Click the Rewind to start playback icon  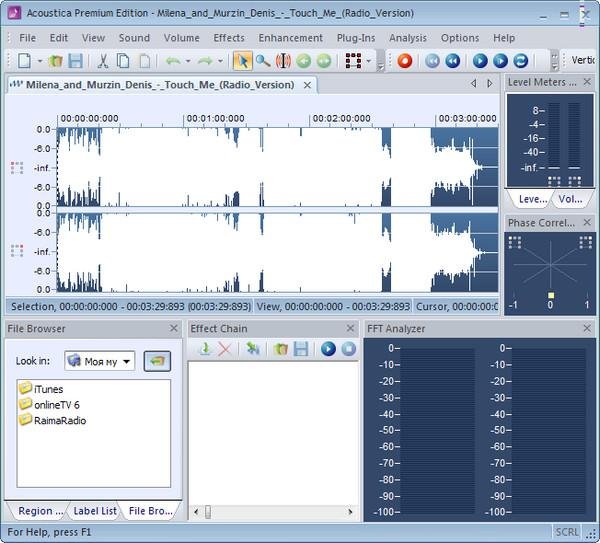coord(432,61)
